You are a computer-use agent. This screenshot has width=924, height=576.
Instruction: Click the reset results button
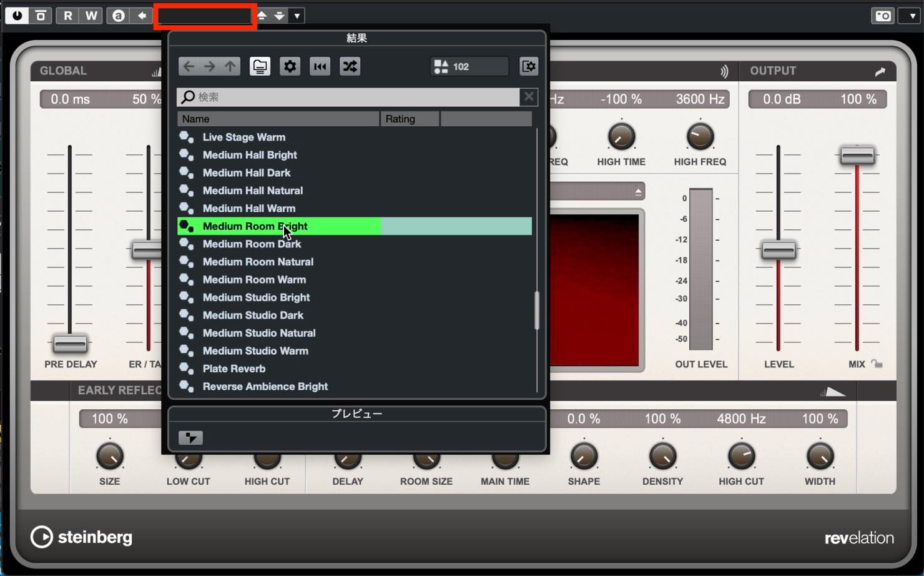pyautogui.click(x=320, y=66)
